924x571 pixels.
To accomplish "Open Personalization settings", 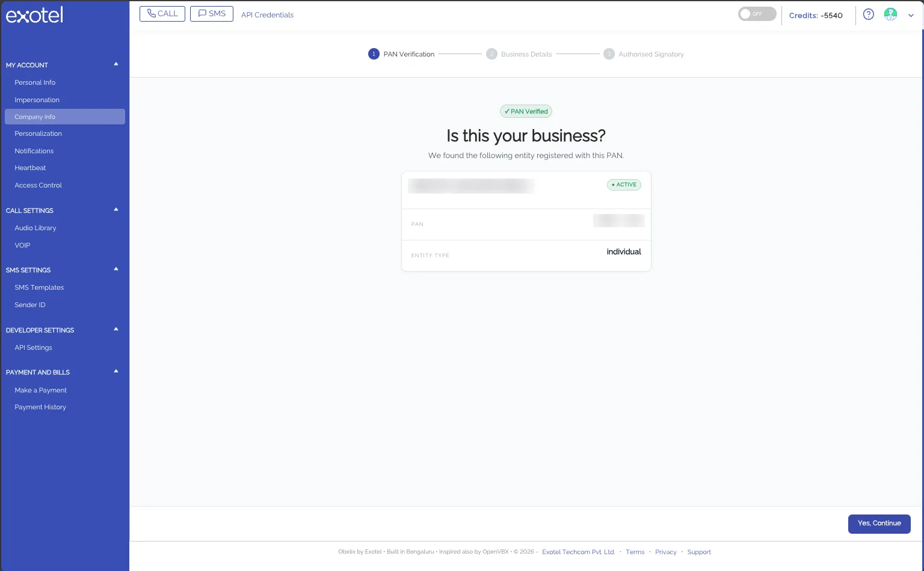I will point(38,133).
